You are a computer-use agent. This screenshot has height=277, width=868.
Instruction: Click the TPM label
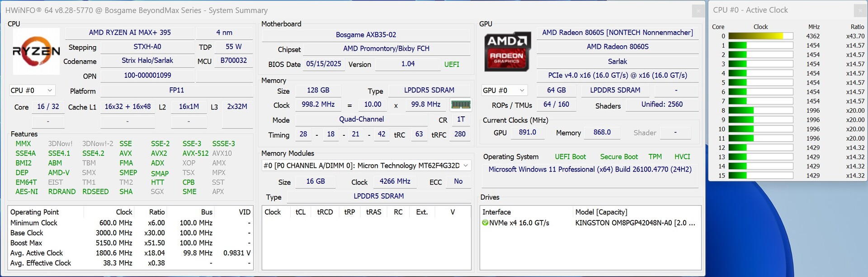[655, 157]
